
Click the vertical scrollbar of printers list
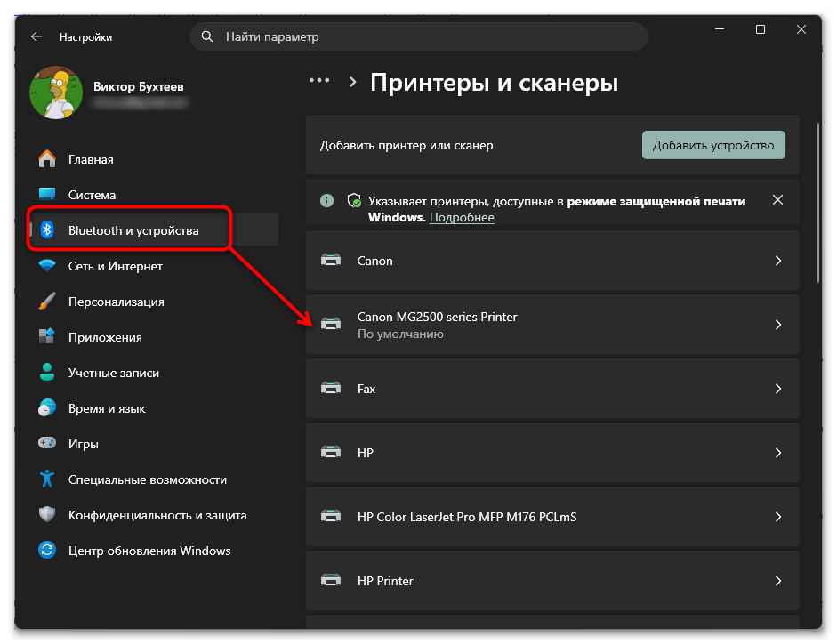coord(817,203)
